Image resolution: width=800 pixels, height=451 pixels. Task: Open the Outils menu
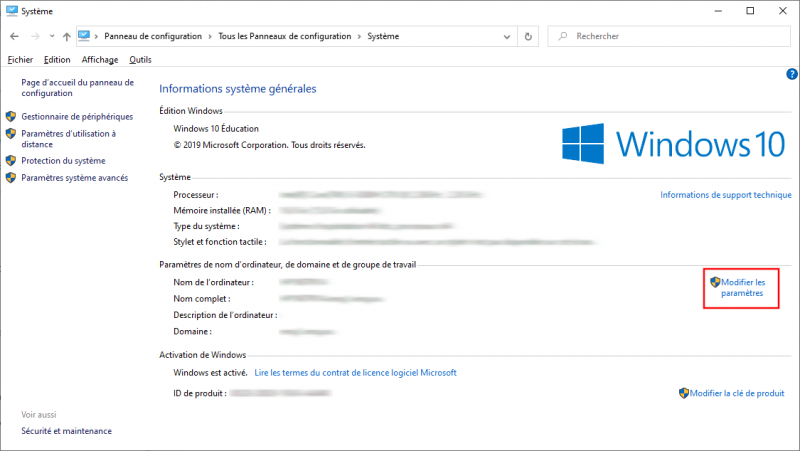click(x=140, y=60)
